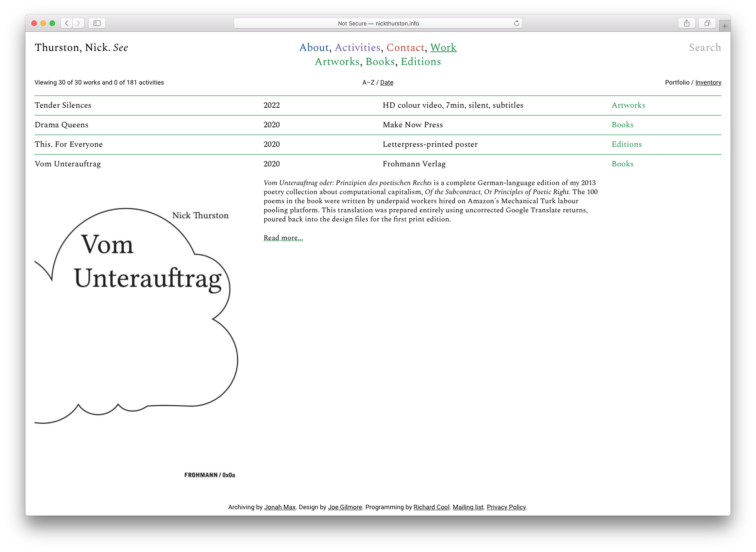The height and width of the screenshot is (552, 756).
Task: Click the Safari forward arrow button
Action: pyautogui.click(x=79, y=23)
